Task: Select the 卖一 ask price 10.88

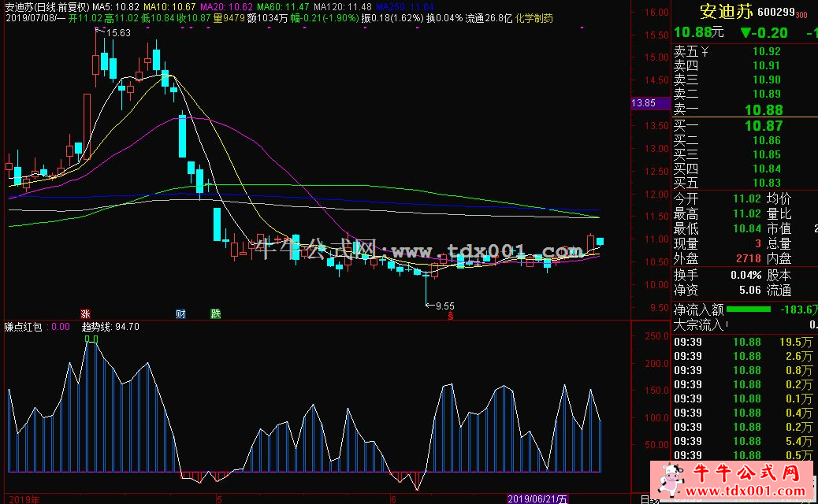Action: tap(764, 109)
